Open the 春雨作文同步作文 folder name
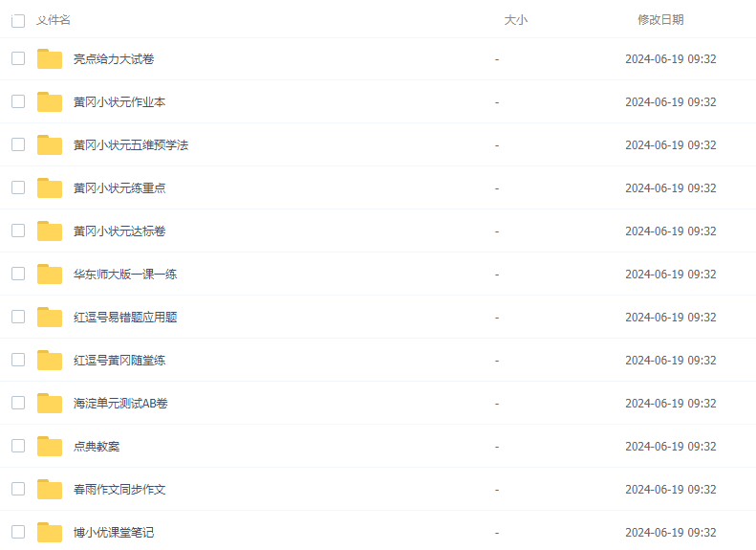 [x=119, y=489]
